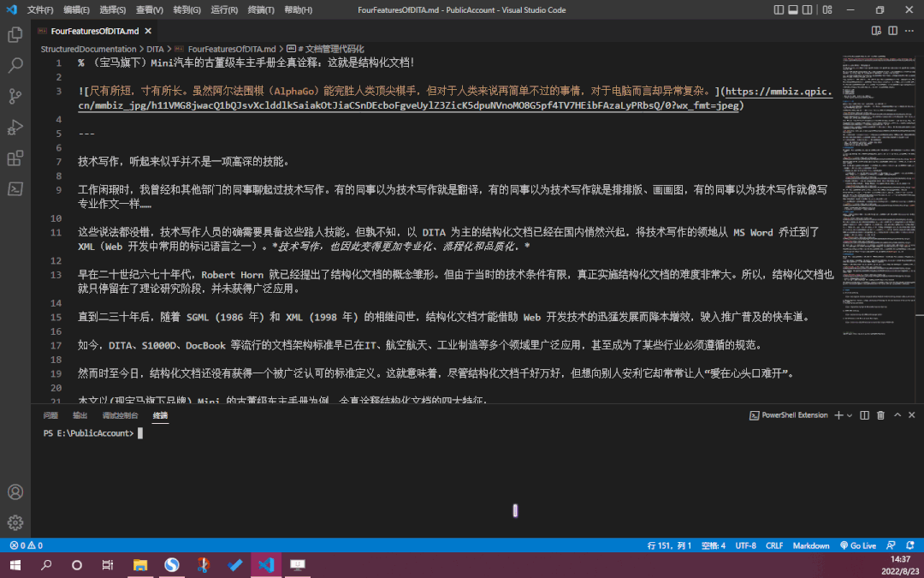Change indentation via 空格: 4
The image size is (924, 578).
[713, 545]
